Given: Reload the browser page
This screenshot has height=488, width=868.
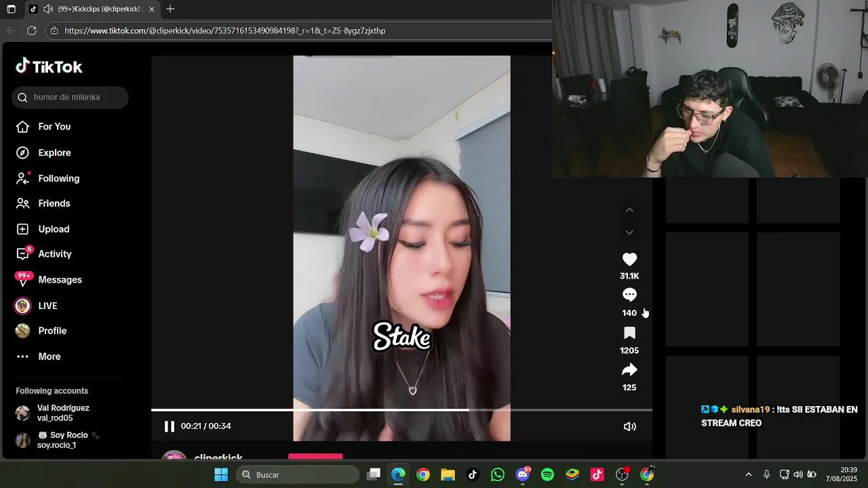Looking at the screenshot, I should (31, 30).
